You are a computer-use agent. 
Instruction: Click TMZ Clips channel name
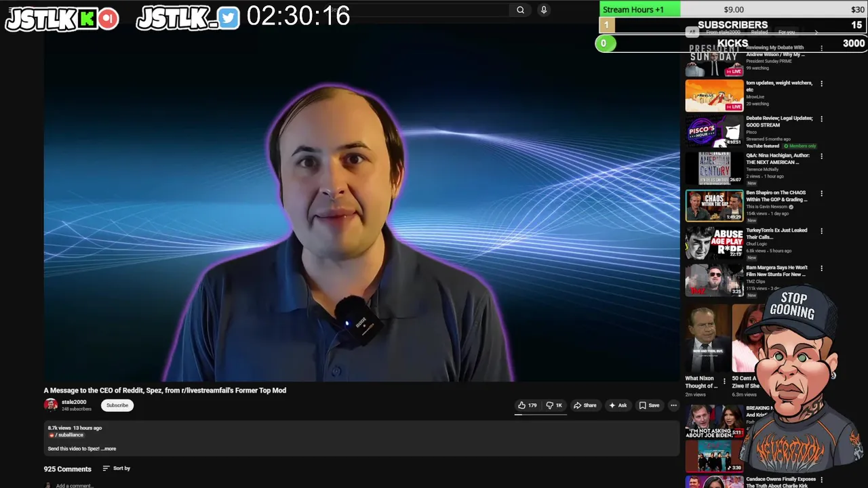(x=755, y=281)
